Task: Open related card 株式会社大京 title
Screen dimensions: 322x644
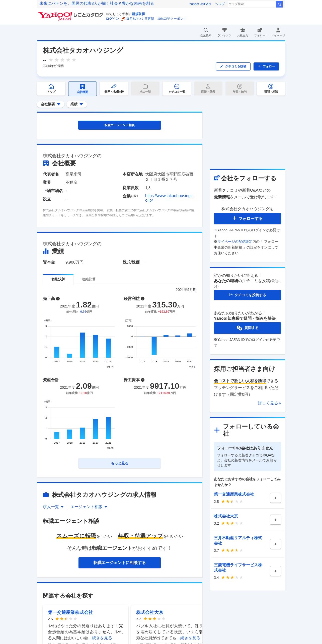Action: tap(150, 612)
